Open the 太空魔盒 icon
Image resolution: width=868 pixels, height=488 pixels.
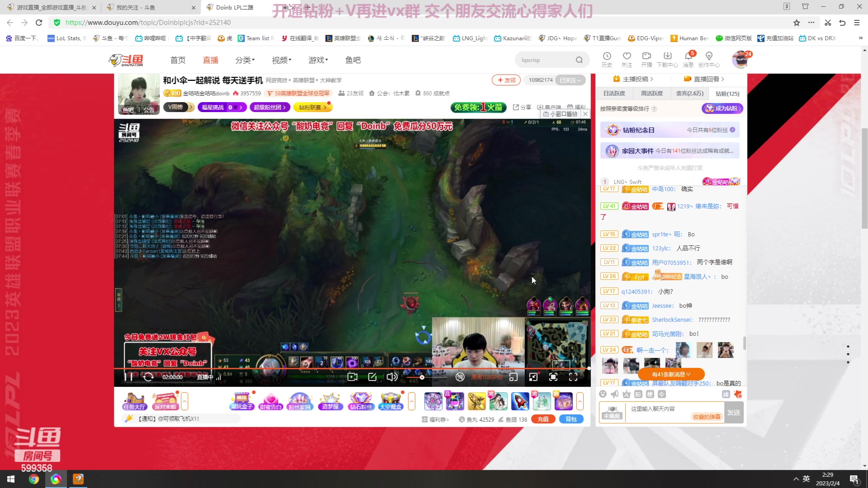(x=391, y=401)
